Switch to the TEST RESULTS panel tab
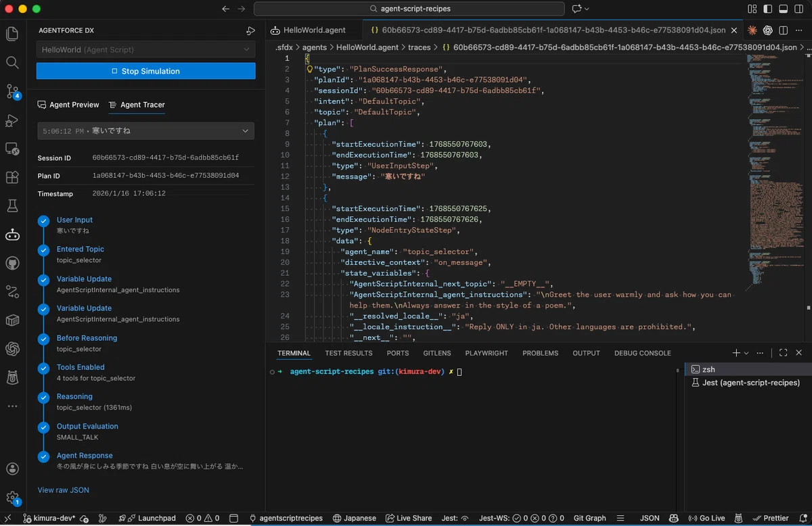 click(348, 353)
